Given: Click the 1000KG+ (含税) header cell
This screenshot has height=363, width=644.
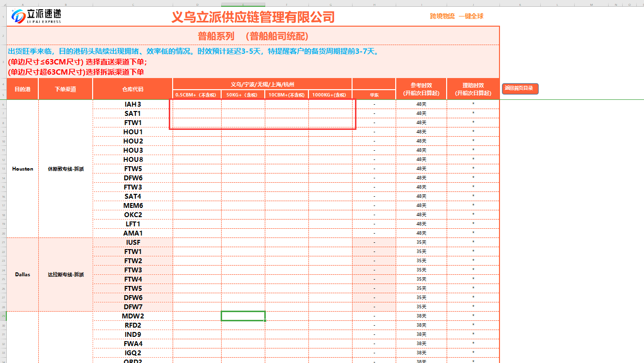Looking at the screenshot, I should (x=330, y=95).
